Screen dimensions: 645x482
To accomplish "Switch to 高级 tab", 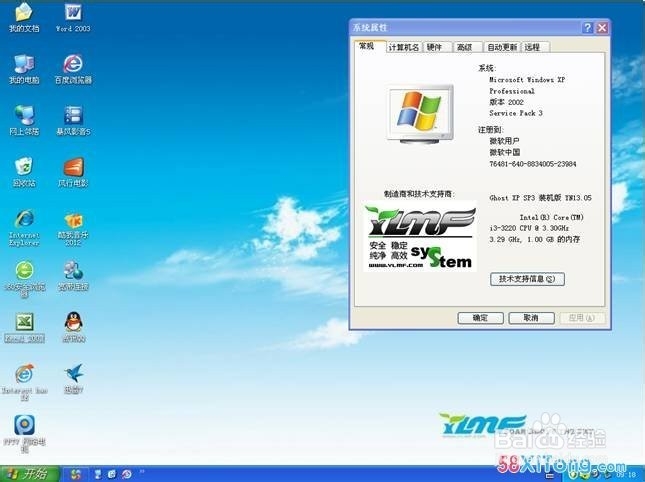I will [467, 47].
